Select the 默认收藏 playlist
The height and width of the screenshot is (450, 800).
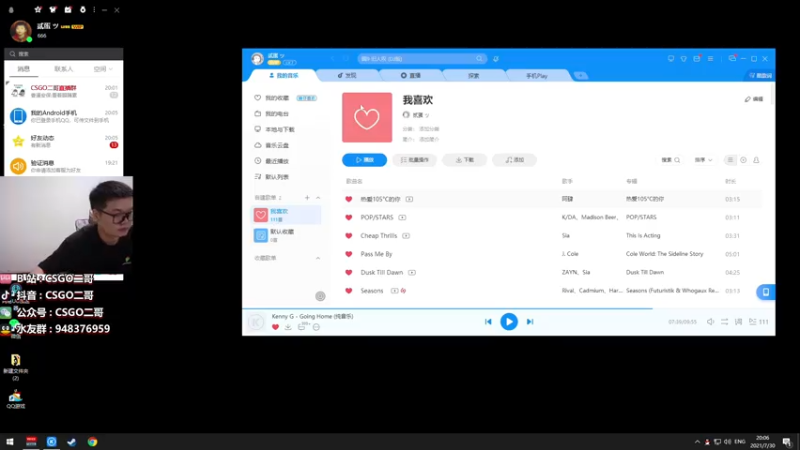pyautogui.click(x=286, y=235)
